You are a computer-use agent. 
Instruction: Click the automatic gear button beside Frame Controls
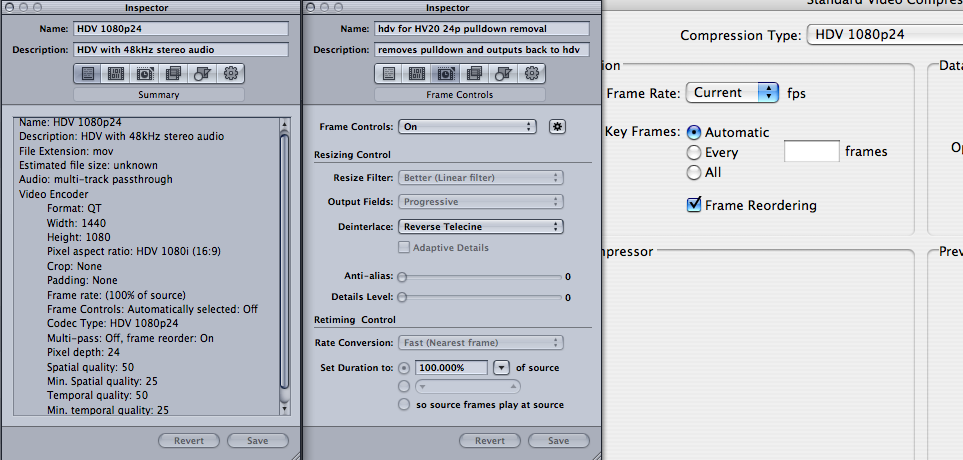(x=558, y=127)
